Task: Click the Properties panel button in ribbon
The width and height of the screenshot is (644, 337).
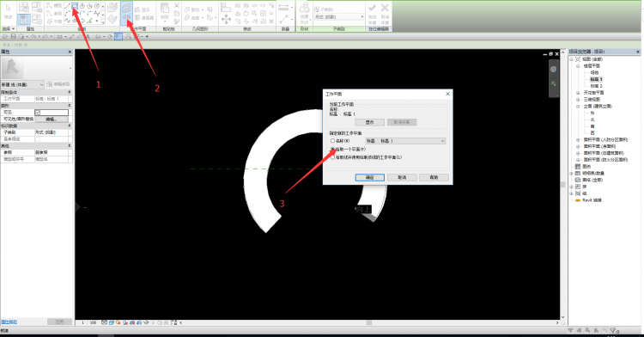Action: click(24, 19)
